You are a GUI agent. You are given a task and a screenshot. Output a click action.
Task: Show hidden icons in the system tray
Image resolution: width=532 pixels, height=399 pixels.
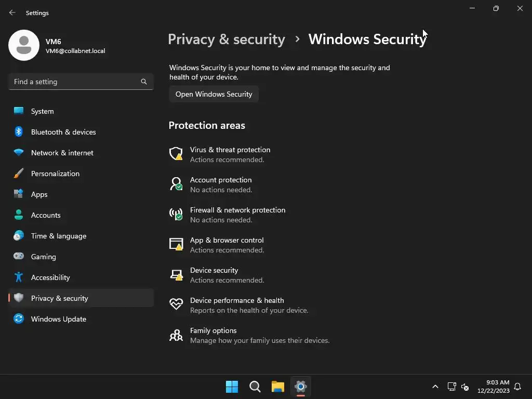pos(435,387)
